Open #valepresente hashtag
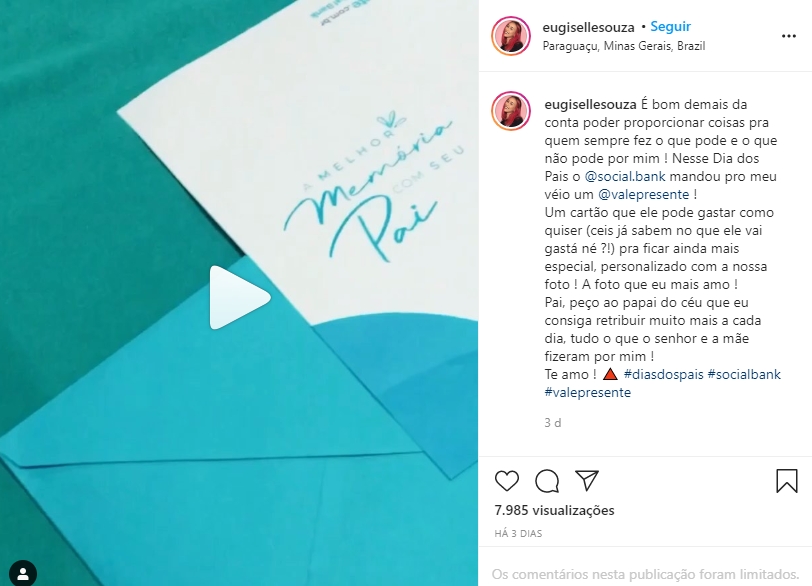This screenshot has width=812, height=586. (588, 392)
